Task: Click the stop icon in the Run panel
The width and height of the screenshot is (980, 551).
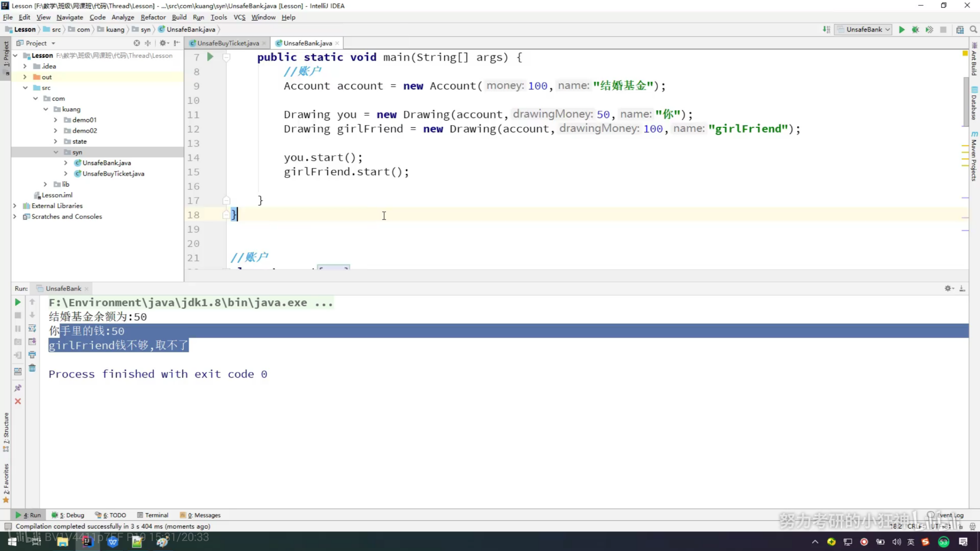Action: pyautogui.click(x=18, y=316)
